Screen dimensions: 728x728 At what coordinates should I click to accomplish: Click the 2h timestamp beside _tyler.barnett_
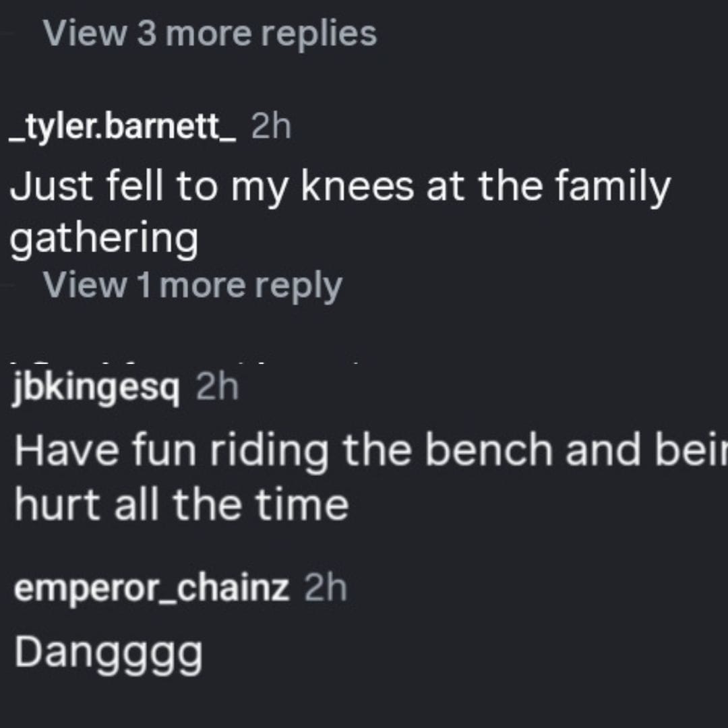pos(270,127)
